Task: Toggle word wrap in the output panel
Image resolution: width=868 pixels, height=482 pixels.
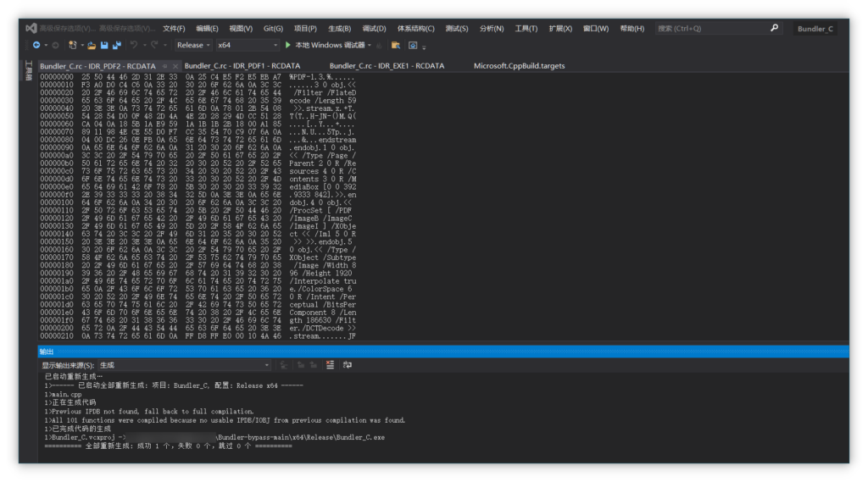Action: (x=347, y=365)
